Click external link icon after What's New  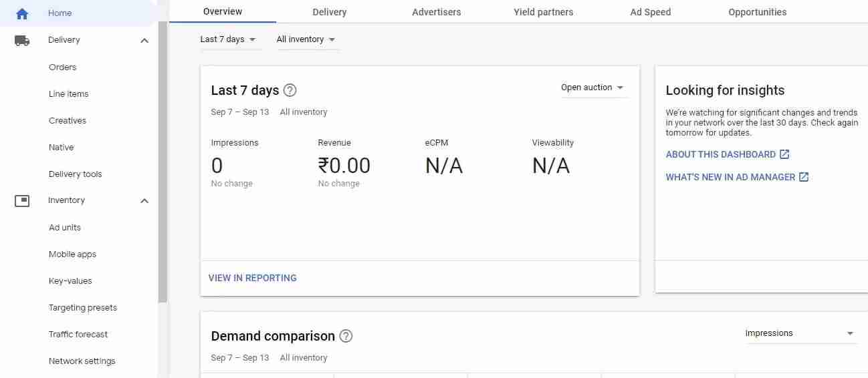[x=804, y=177]
